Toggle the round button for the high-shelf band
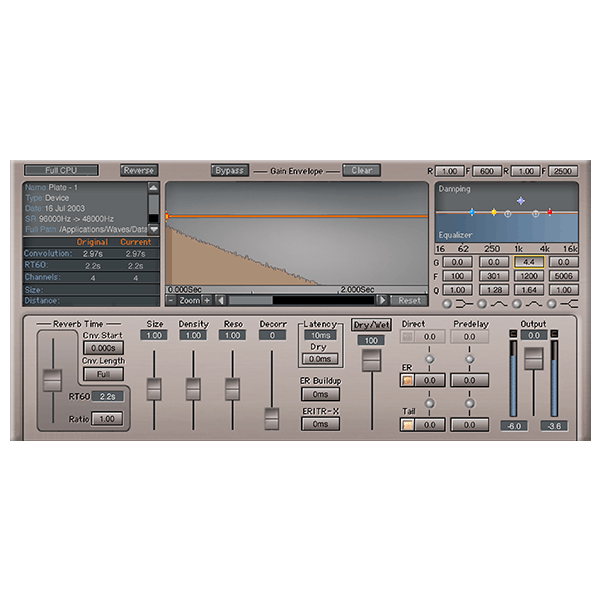600x600 pixels. (x=551, y=304)
